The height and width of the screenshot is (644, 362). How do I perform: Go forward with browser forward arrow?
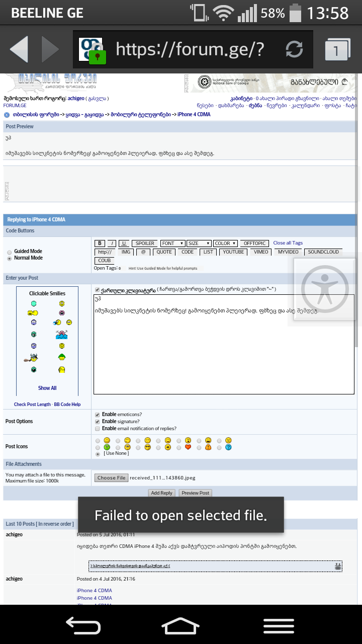click(x=50, y=49)
